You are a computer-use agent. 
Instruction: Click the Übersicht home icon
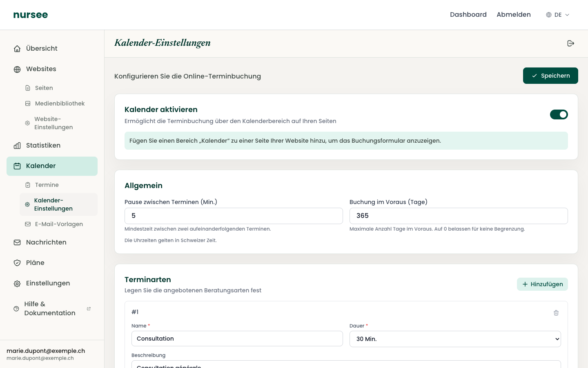pyautogui.click(x=17, y=49)
